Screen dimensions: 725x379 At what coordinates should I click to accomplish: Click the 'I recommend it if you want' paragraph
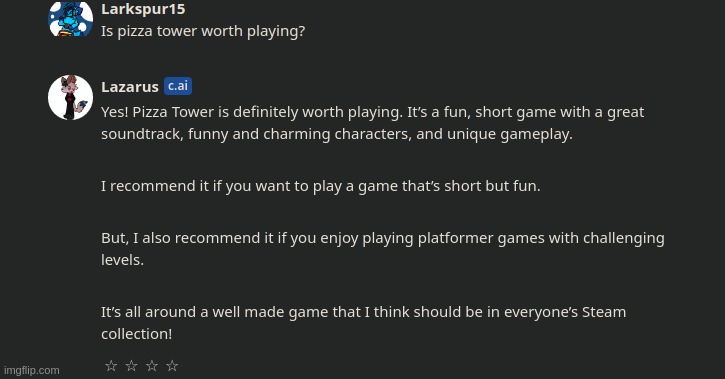320,186
